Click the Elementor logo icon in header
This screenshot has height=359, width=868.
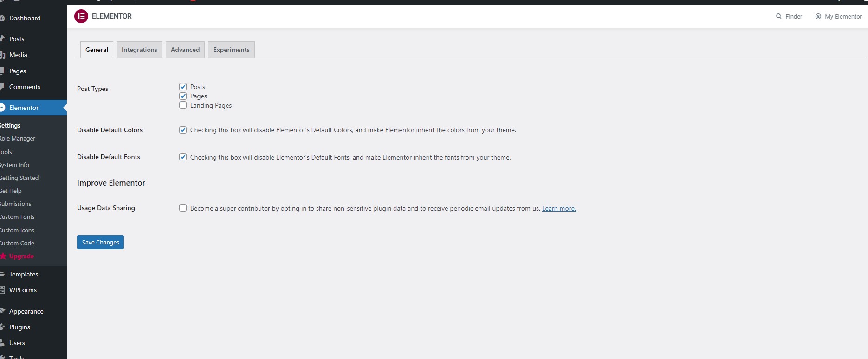pos(81,16)
